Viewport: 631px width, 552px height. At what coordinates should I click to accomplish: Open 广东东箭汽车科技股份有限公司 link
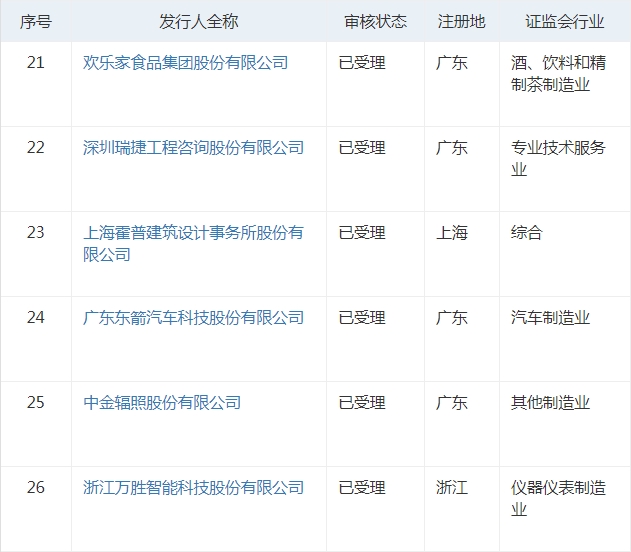click(194, 317)
